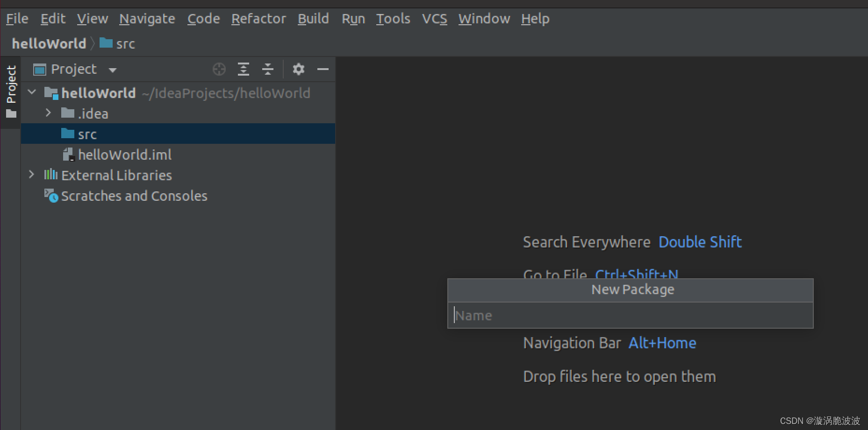This screenshot has height=430, width=868.
Task: Select Scratches and Consoles item
Action: (134, 196)
